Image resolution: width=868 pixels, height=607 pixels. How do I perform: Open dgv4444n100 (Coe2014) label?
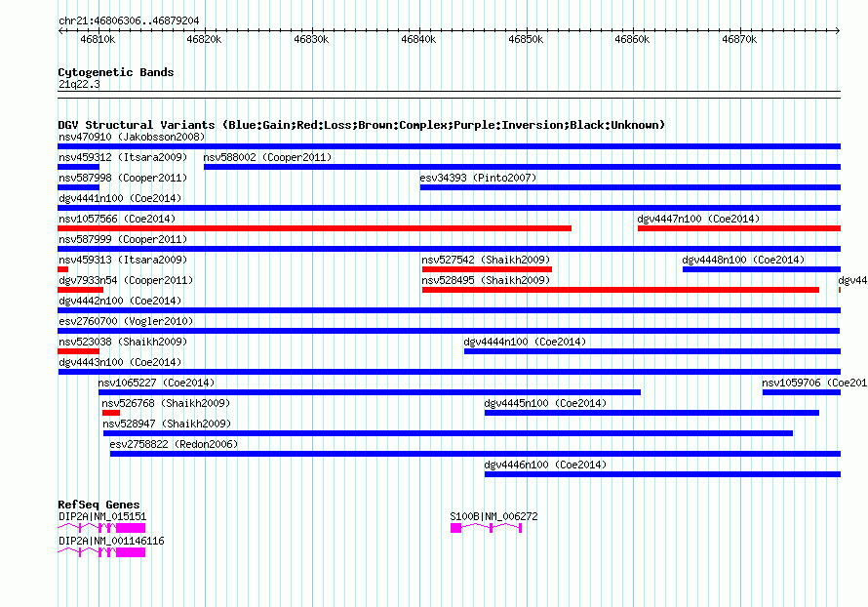(x=525, y=342)
